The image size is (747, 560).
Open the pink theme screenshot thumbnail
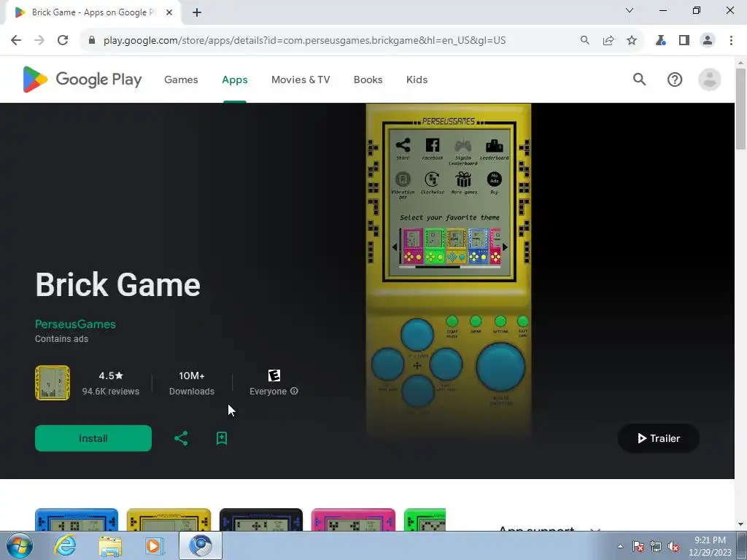point(353,519)
